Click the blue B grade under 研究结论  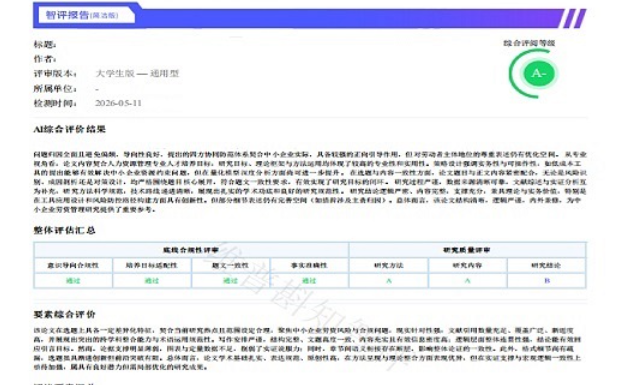click(x=547, y=281)
